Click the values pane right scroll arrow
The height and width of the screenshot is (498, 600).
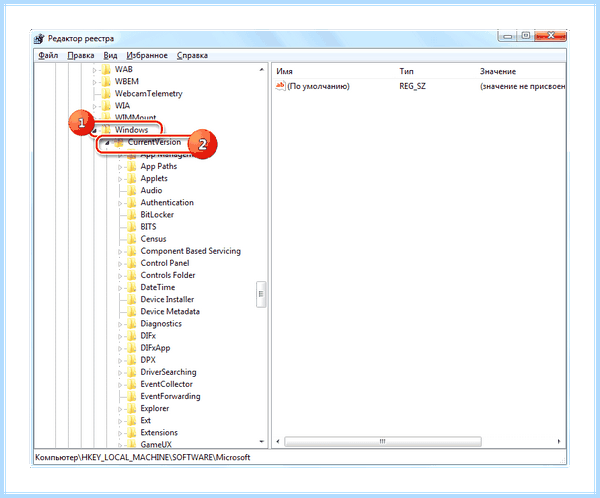coord(559,442)
